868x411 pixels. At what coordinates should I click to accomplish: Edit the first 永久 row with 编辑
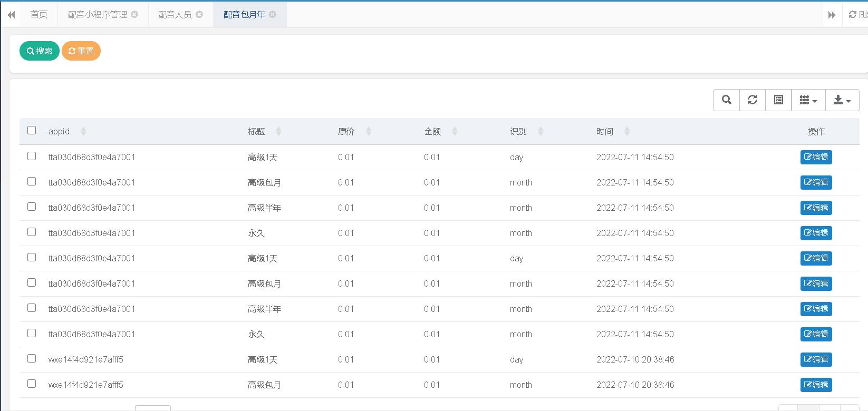point(816,233)
